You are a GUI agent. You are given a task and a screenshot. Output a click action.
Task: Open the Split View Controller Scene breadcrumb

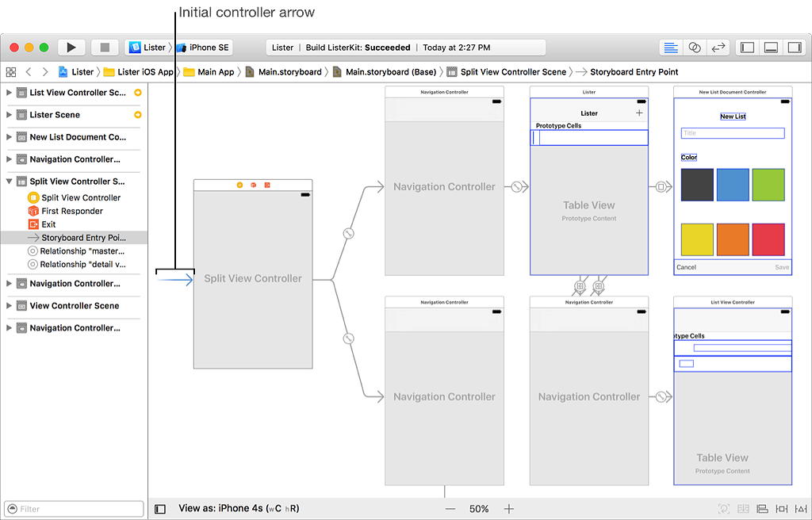[x=507, y=72]
